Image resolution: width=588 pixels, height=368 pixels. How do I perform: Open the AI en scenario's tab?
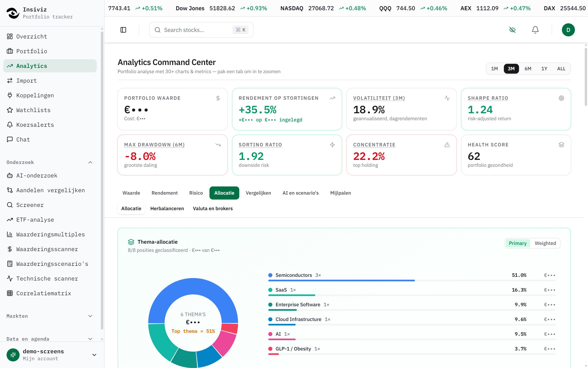click(x=300, y=193)
